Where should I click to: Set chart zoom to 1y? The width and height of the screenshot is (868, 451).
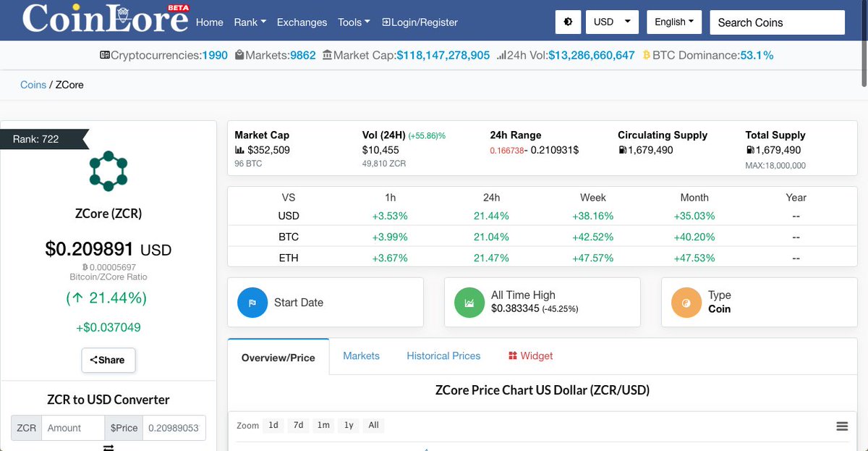tap(349, 425)
